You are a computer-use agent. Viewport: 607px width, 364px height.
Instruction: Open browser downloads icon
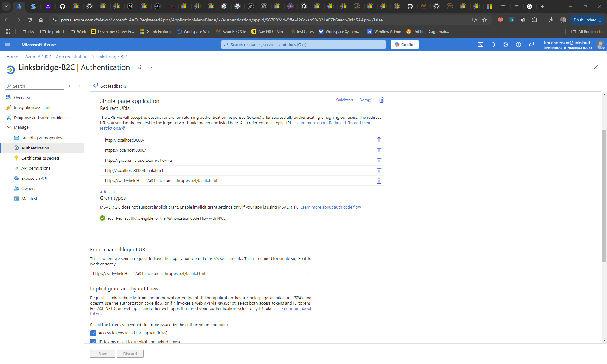552,20
